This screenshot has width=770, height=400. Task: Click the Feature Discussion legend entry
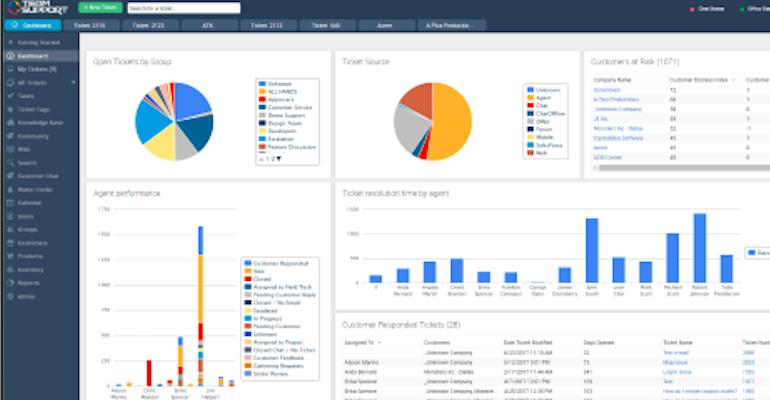point(287,147)
